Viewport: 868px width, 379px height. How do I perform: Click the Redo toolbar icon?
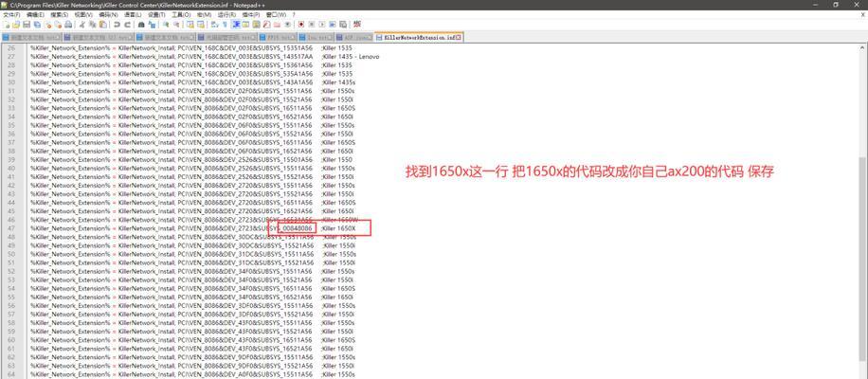coord(127,25)
